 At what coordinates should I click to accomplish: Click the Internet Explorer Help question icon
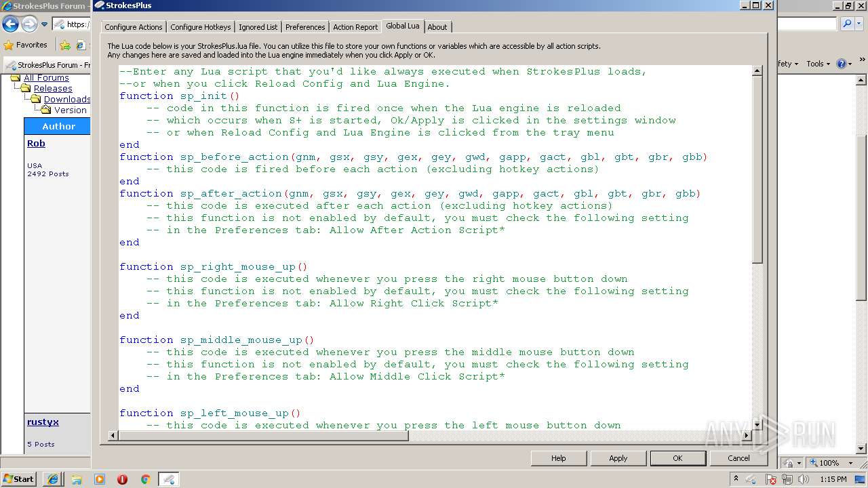coord(841,64)
